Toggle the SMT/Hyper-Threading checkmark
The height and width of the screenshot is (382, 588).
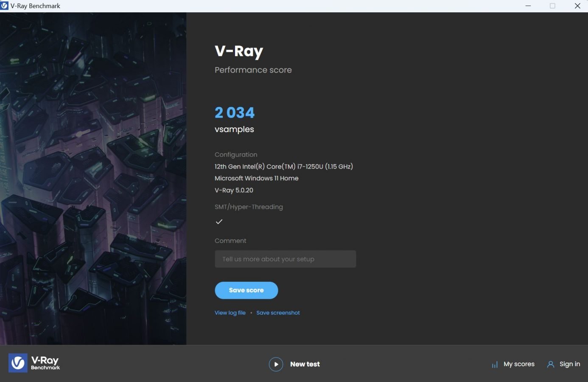coord(219,222)
